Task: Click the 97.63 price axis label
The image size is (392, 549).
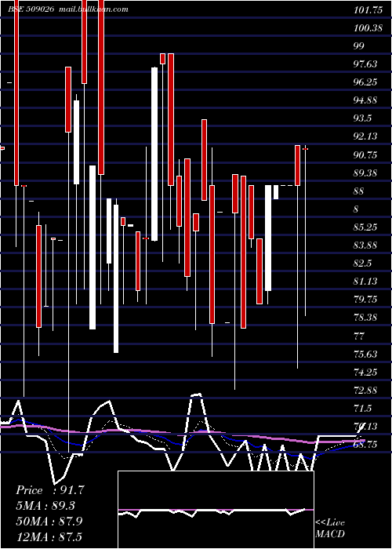Action: (365, 64)
